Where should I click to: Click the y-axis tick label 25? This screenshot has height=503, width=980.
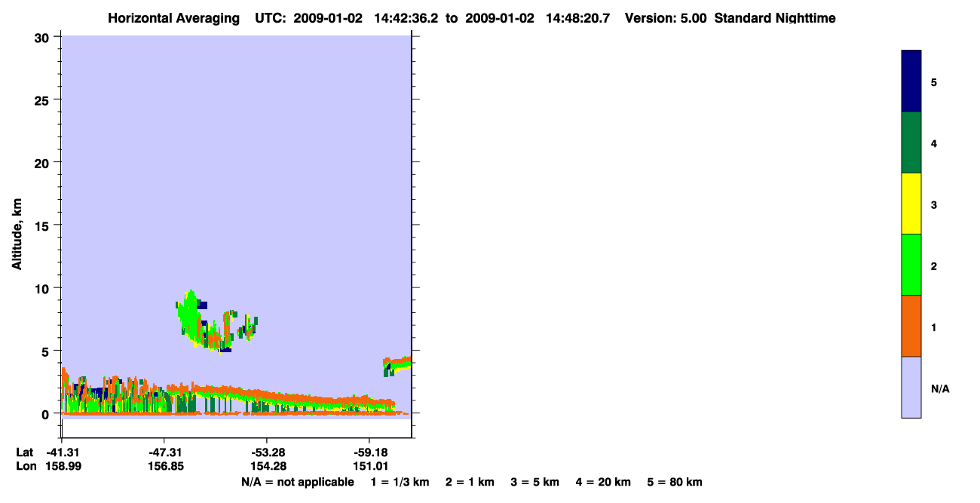point(44,100)
